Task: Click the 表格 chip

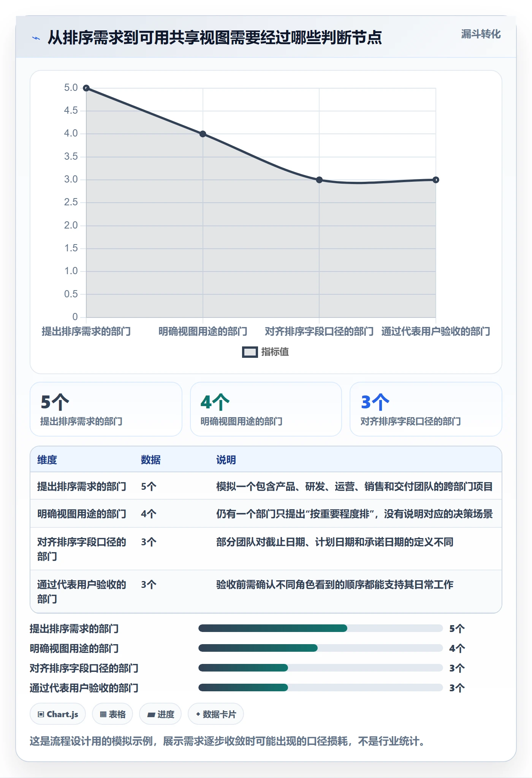Action: click(x=112, y=714)
